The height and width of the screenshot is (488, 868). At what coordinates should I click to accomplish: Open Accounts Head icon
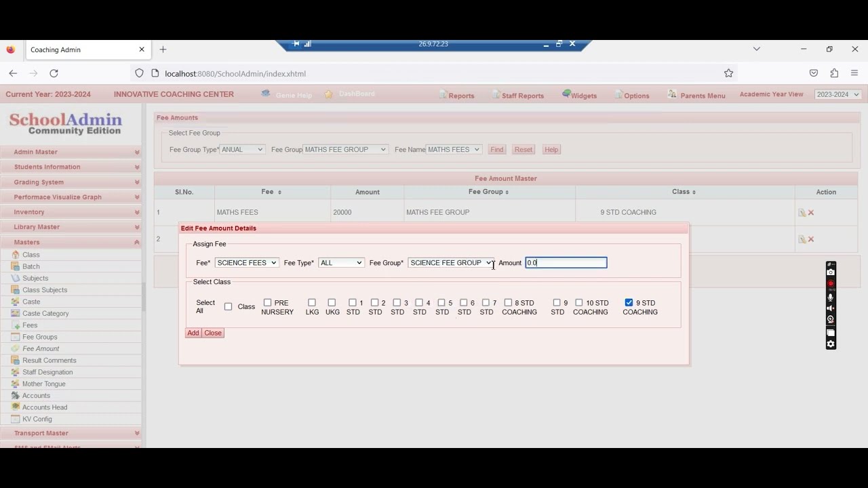coord(16,407)
